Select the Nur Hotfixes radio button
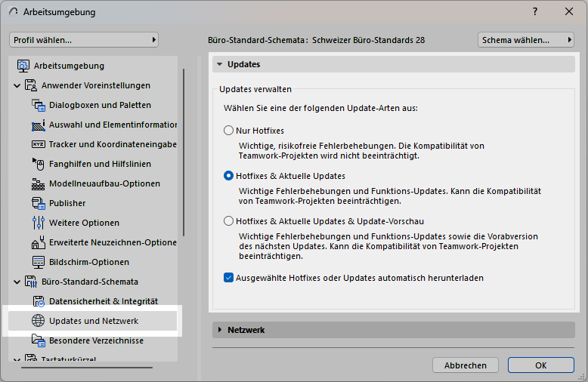The height and width of the screenshot is (382, 588). (x=228, y=131)
